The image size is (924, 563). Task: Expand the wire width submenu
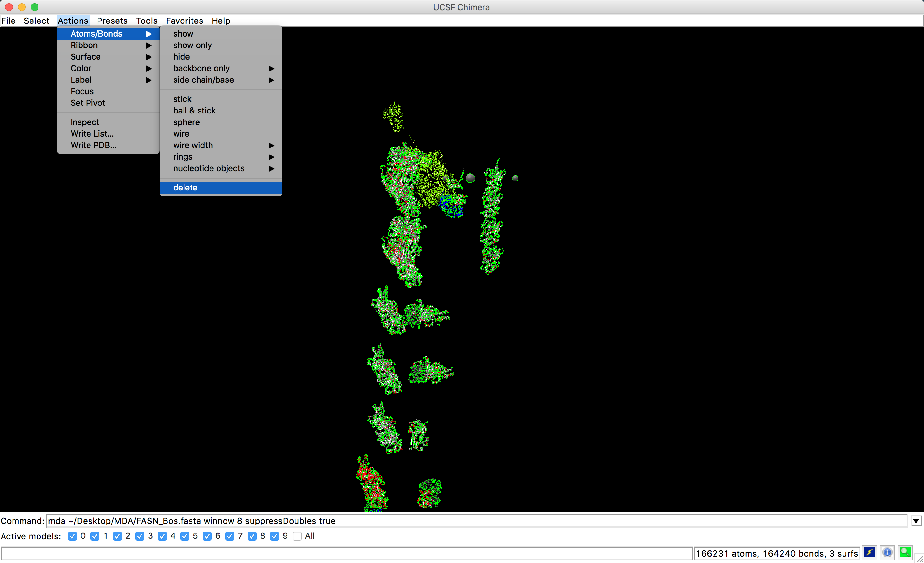coord(221,146)
